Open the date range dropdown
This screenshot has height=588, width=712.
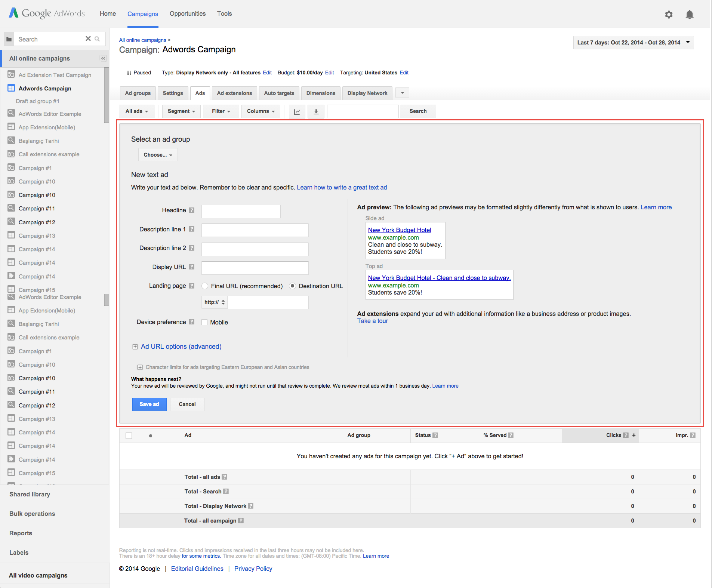[x=633, y=43]
